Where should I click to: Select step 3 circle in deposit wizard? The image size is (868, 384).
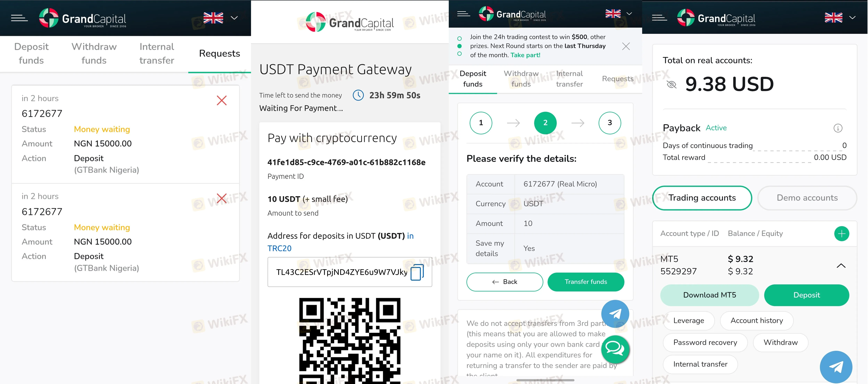pos(610,123)
